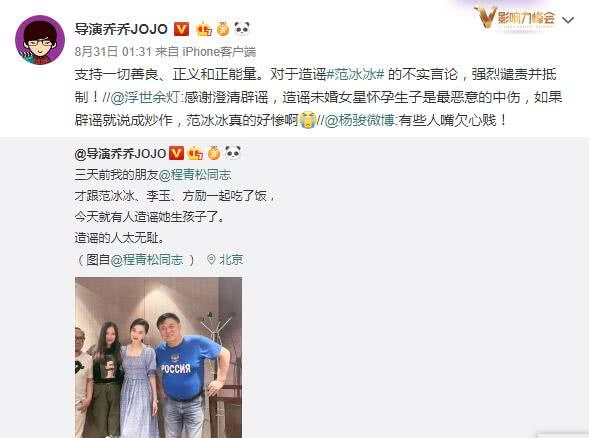Screen dimensions: 589x438
Task: Expand the post options chevron menu
Action: pos(568,20)
